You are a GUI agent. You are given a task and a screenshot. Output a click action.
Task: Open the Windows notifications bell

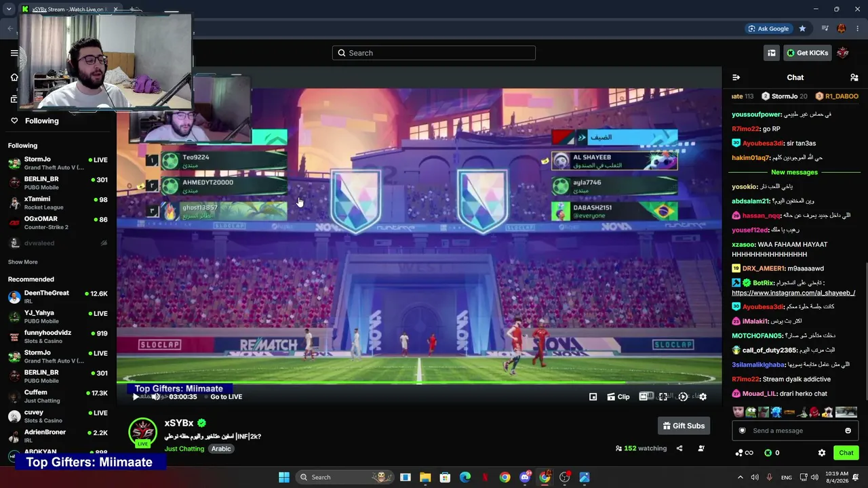tap(856, 477)
